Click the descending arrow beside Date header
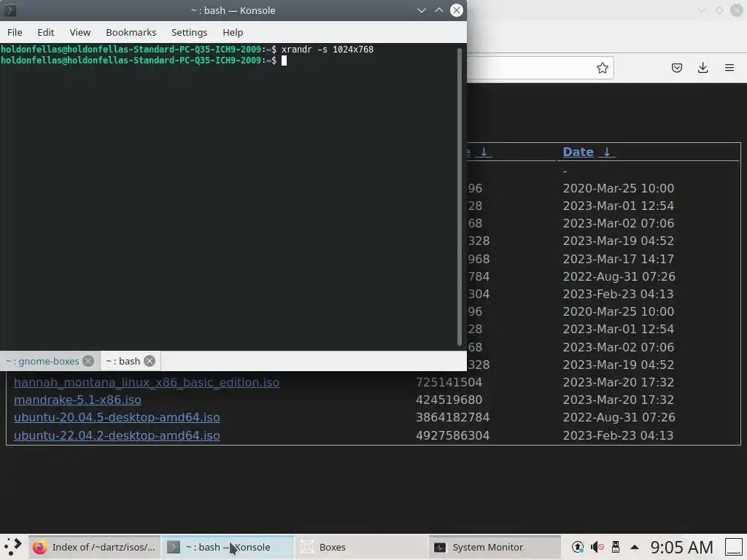Viewport: 747px width, 560px height. coord(607,152)
